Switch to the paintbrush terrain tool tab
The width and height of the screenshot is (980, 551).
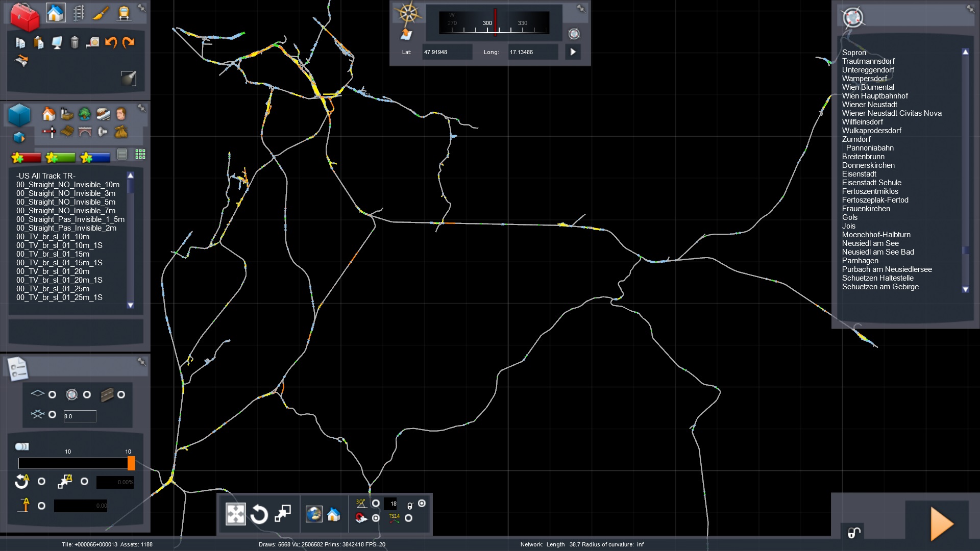101,13
